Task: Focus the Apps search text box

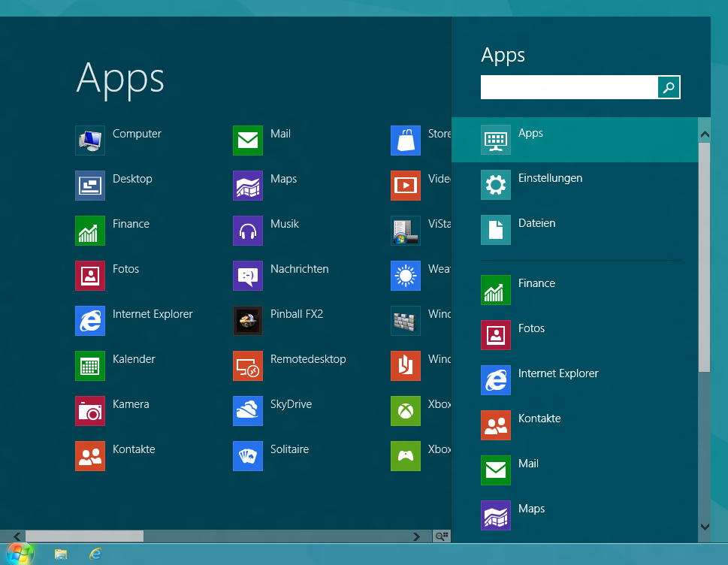Action: [x=569, y=87]
